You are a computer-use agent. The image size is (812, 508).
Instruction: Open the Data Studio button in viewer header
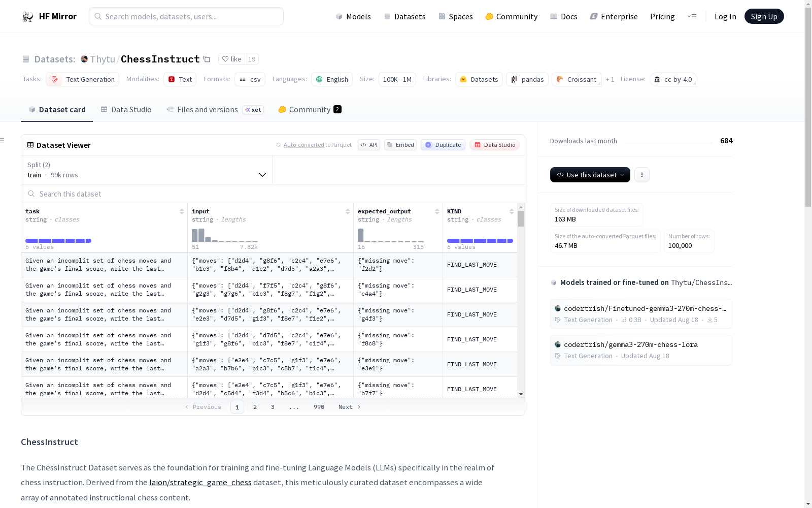(x=494, y=145)
